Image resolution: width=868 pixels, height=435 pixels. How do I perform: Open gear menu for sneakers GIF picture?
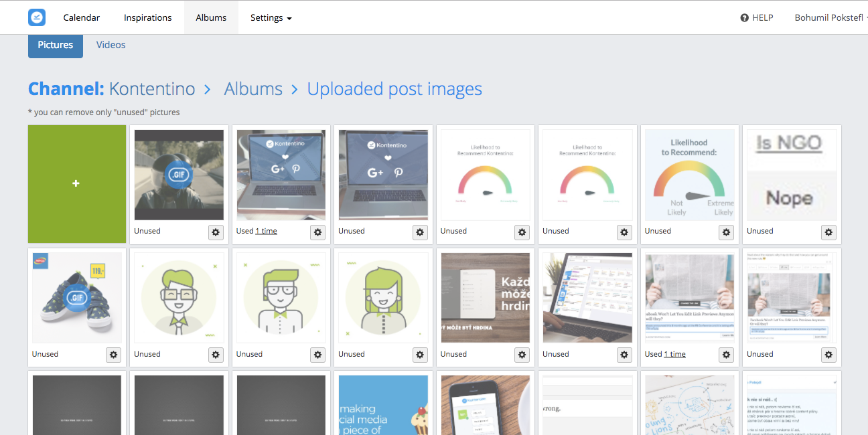[113, 355]
